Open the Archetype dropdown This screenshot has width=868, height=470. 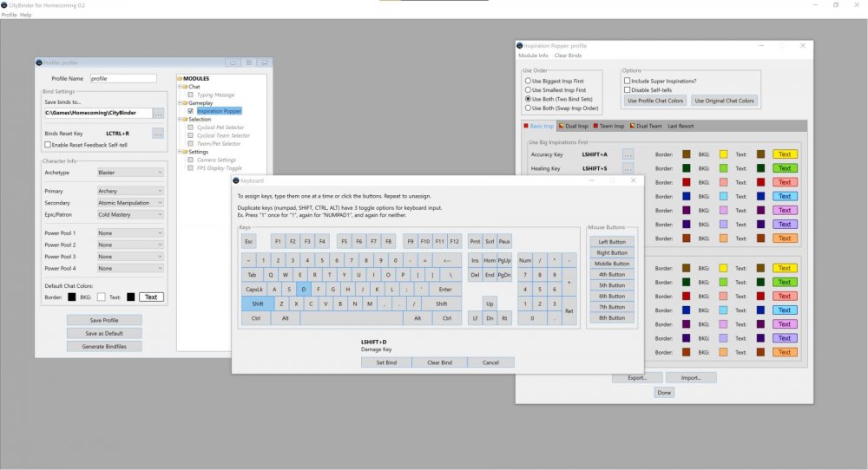(x=130, y=173)
